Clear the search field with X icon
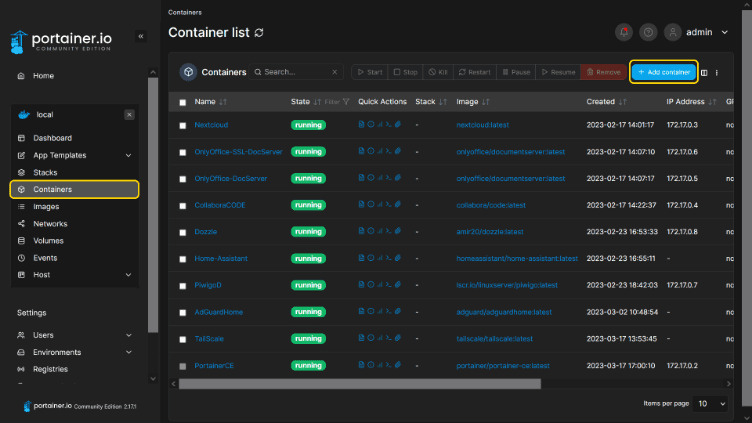Image resolution: width=752 pixels, height=423 pixels. click(333, 72)
